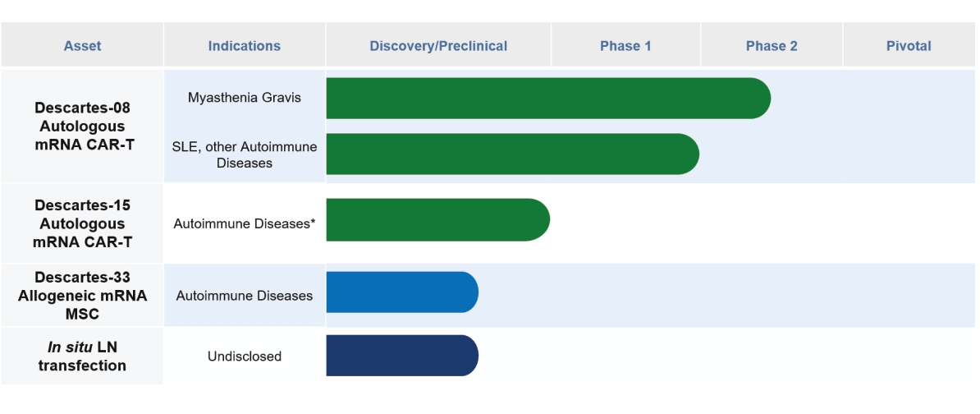
Task: Select the In situ LN transfection asset
Action: (x=82, y=356)
